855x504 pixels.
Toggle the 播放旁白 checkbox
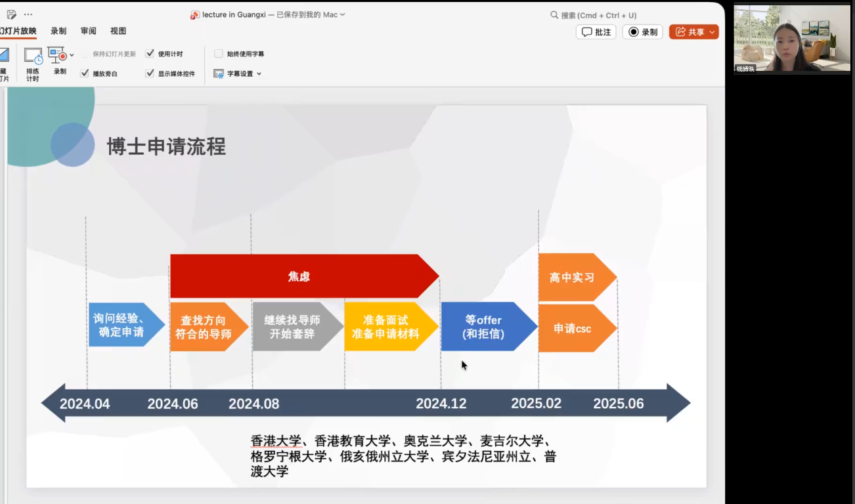85,73
